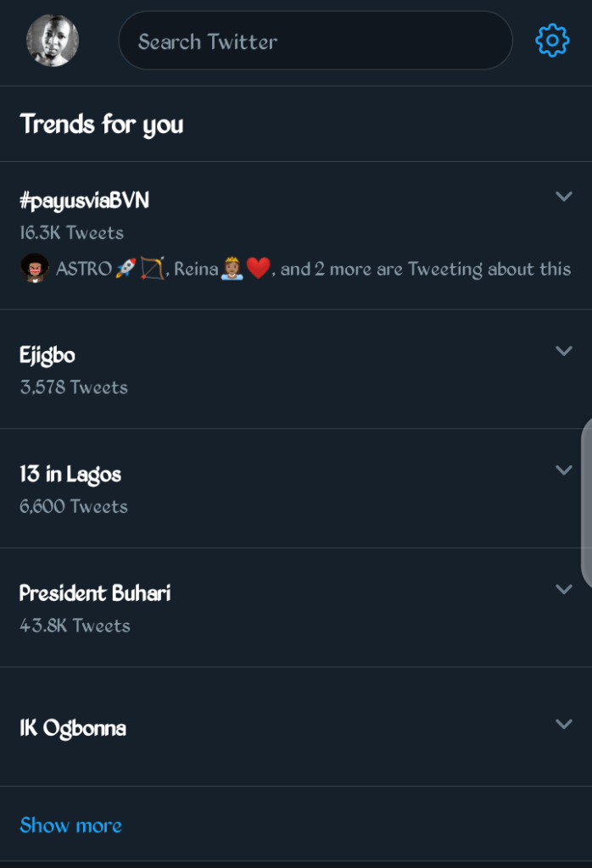Expand options for #payusviaBVN trend
This screenshot has height=868, width=592.
[x=563, y=197]
